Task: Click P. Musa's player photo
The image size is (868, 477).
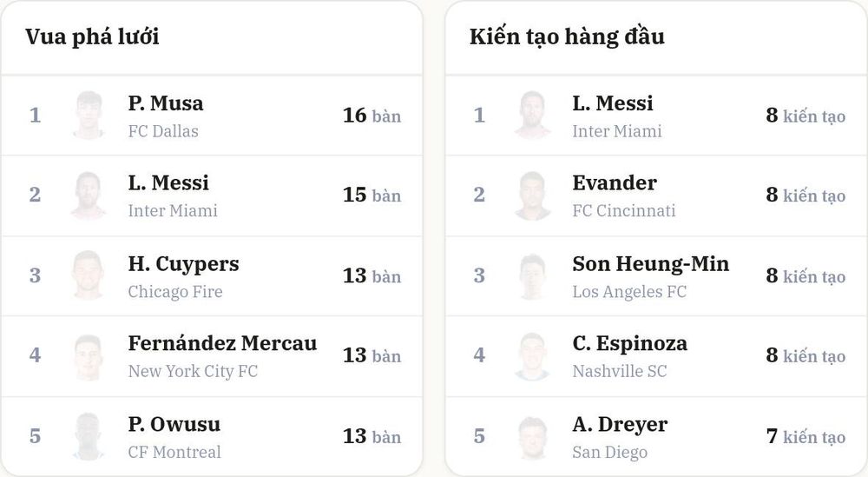Action: (x=89, y=116)
